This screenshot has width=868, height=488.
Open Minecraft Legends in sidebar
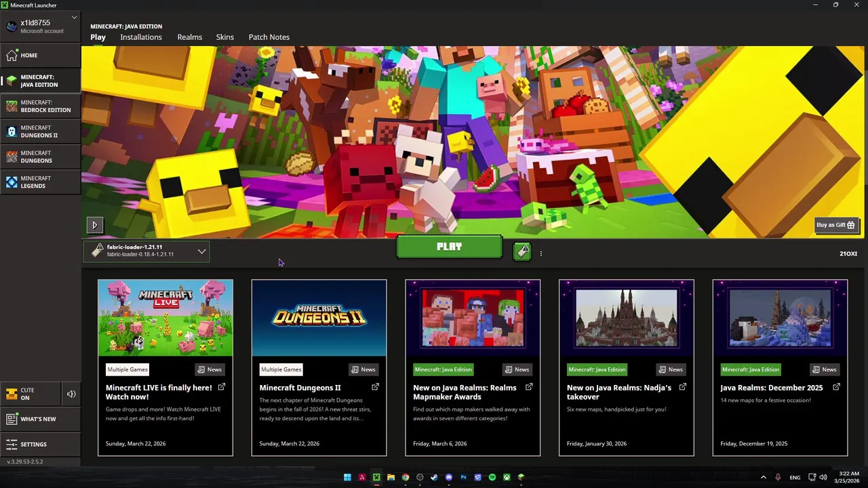pos(41,182)
